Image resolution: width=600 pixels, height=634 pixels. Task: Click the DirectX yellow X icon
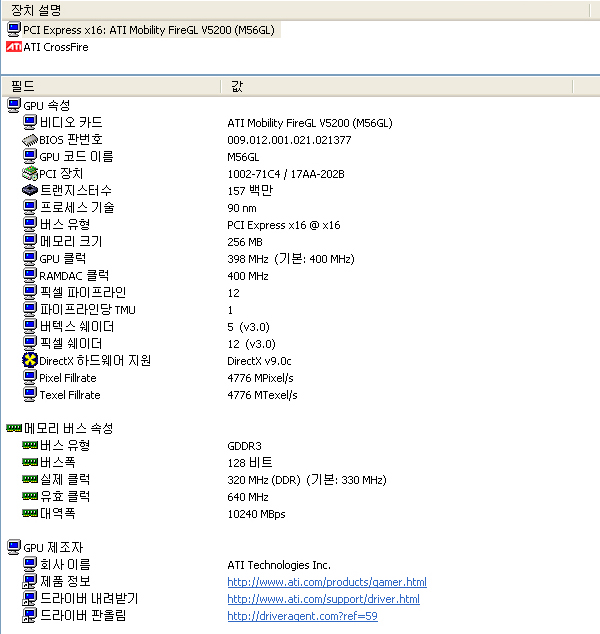coord(30,360)
